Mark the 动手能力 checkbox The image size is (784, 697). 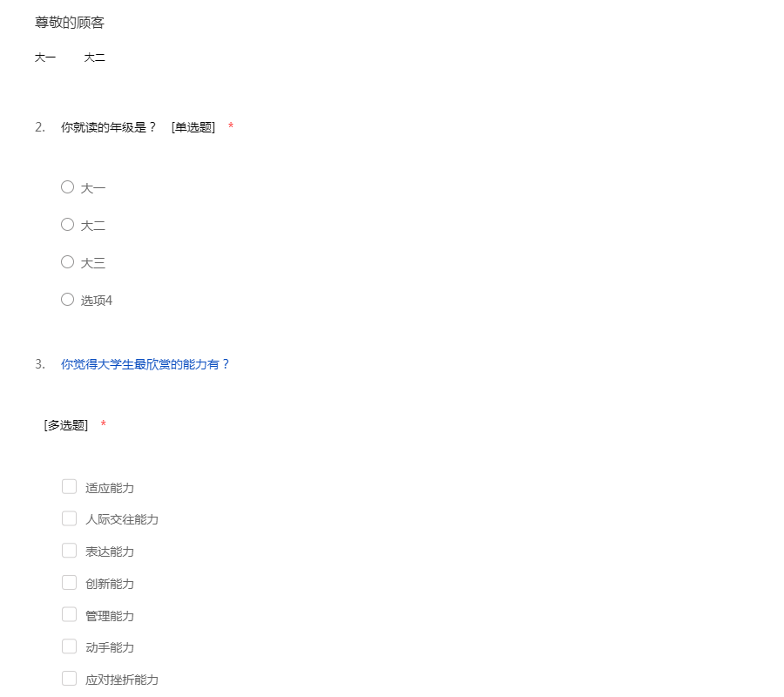point(69,646)
